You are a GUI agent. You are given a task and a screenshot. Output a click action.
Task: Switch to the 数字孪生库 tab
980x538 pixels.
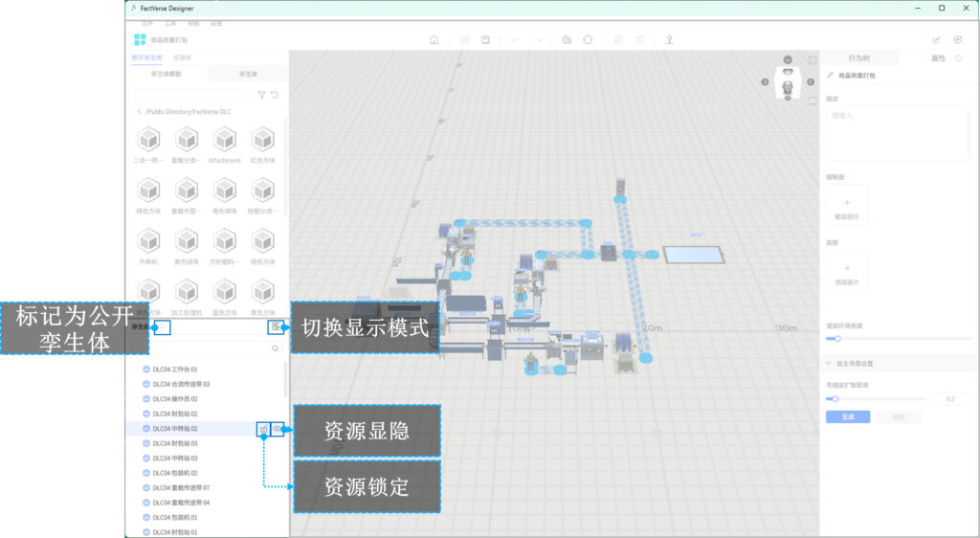click(146, 57)
